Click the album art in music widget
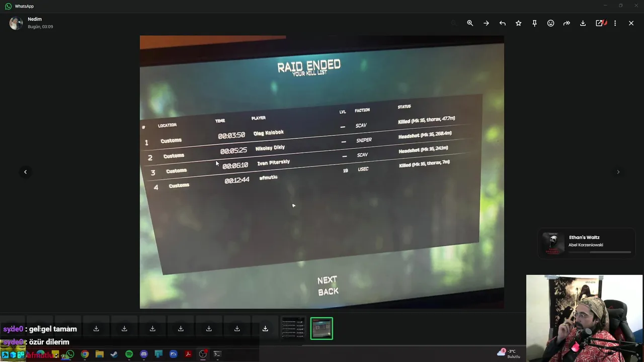 [x=553, y=244]
